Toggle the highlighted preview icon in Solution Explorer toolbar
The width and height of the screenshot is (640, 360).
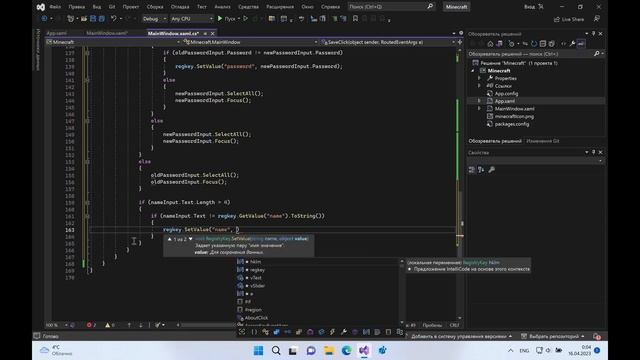[581, 44]
